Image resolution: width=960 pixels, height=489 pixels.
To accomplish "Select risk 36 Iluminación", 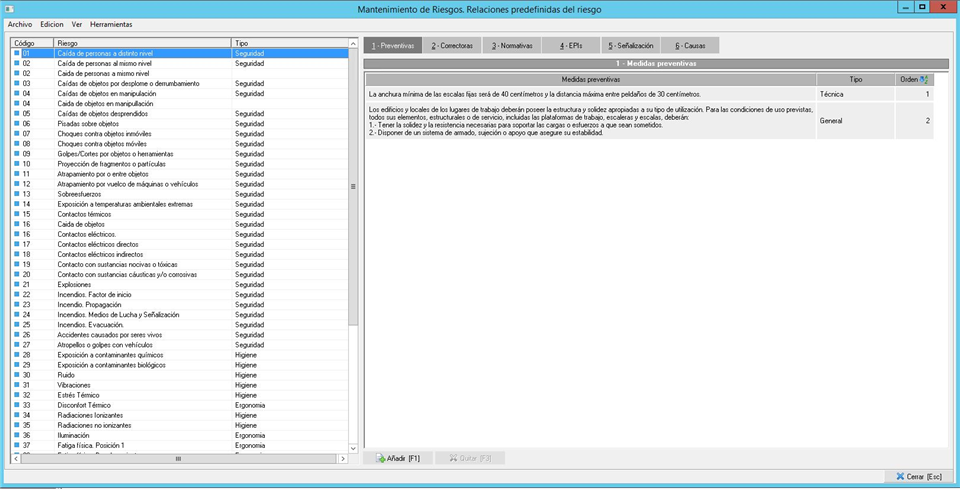I will [180, 435].
